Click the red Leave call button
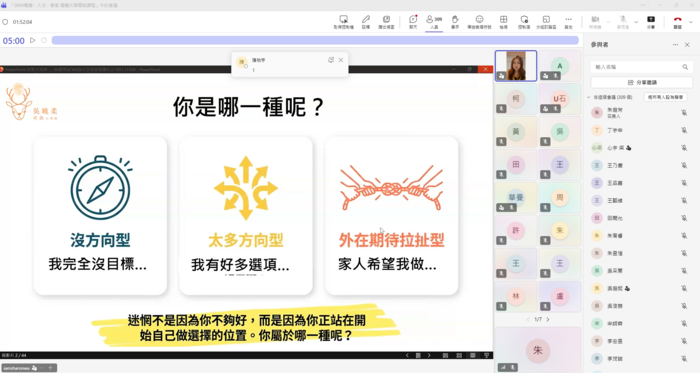This screenshot has height=373, width=700. pyautogui.click(x=678, y=21)
